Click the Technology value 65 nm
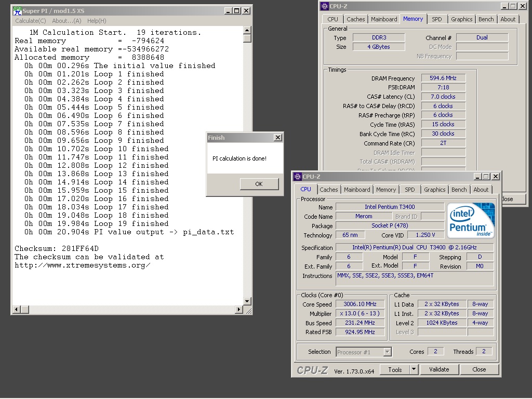 coord(350,235)
